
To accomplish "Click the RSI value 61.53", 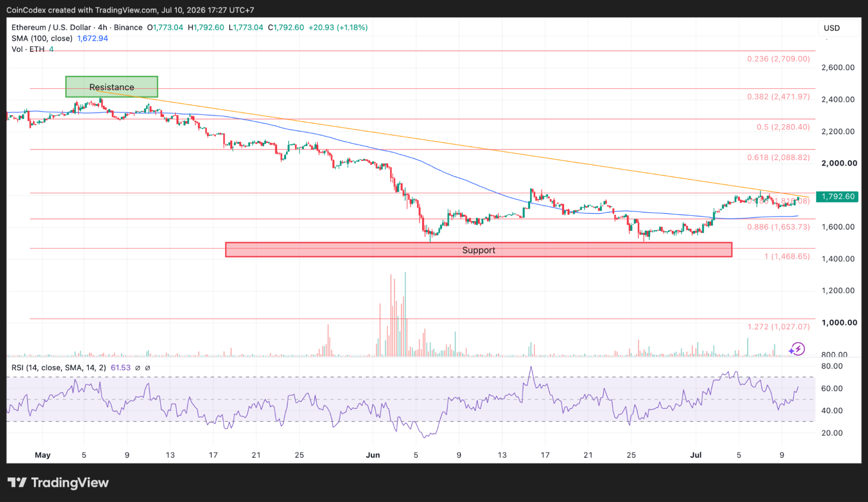I will [x=120, y=367].
